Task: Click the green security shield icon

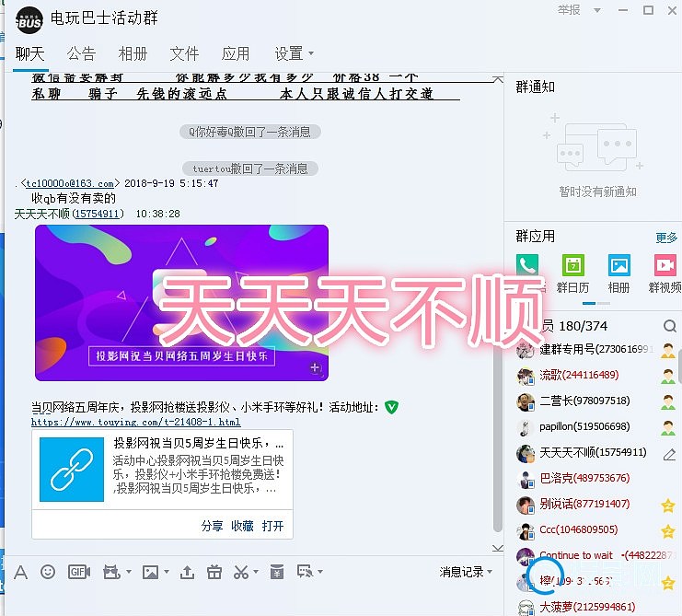Action: click(x=391, y=407)
